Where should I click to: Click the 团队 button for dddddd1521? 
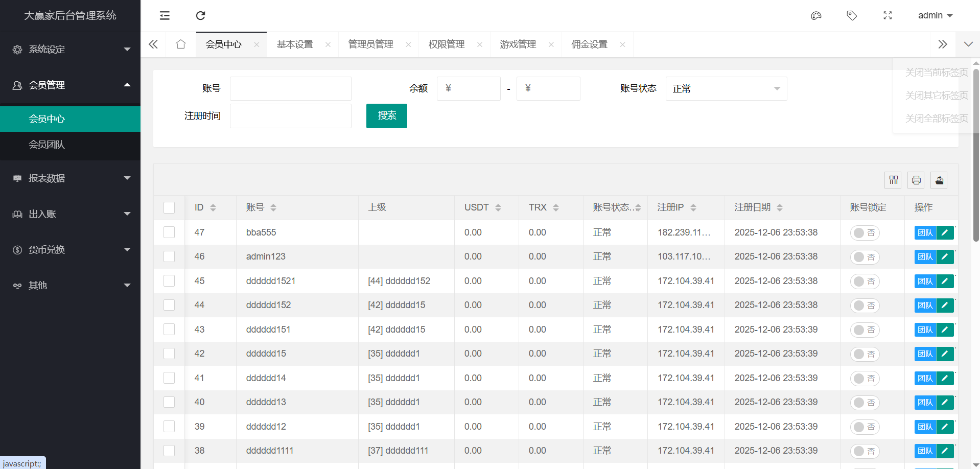coord(925,282)
